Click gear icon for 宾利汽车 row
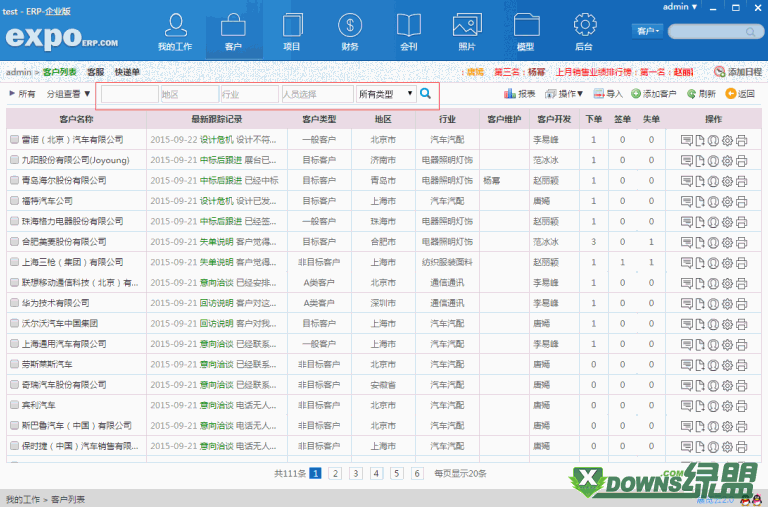 point(727,406)
